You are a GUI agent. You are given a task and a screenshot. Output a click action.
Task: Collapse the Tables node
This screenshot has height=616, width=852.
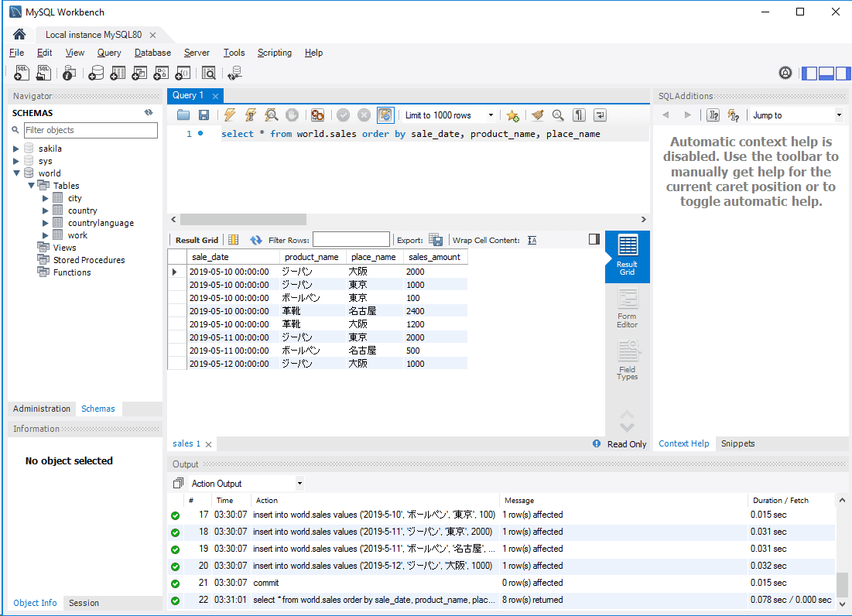point(31,186)
